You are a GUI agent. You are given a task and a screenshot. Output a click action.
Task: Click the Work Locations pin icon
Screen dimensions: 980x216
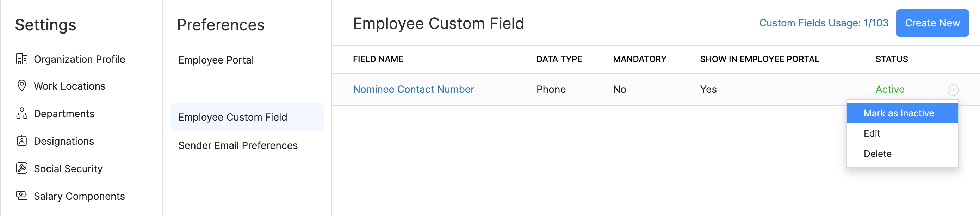[x=22, y=86]
